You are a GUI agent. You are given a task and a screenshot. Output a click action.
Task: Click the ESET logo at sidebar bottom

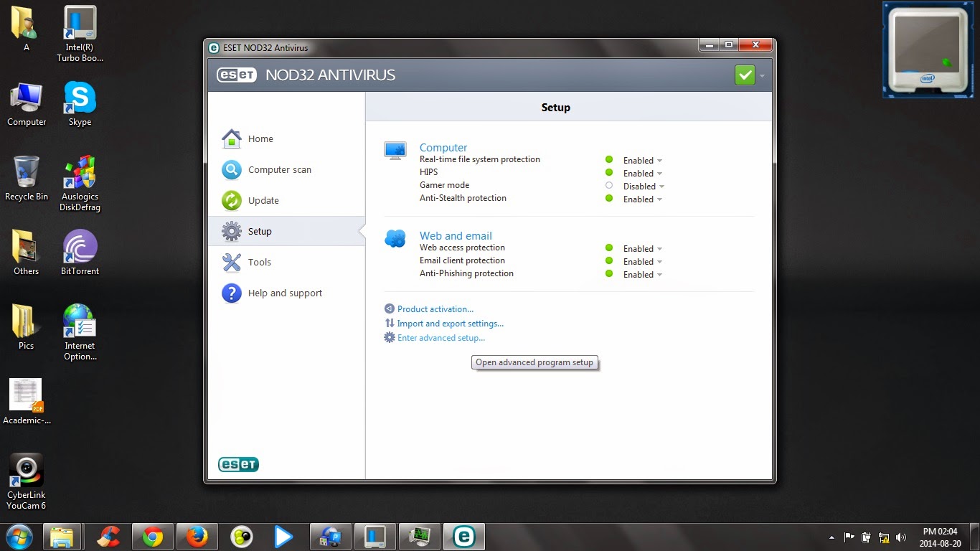pos(238,464)
